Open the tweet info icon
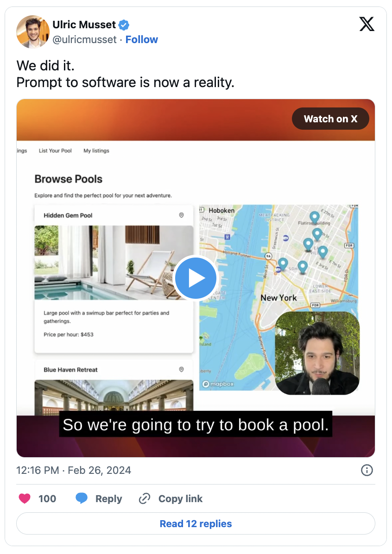Image resolution: width=392 pixels, height=554 pixels. point(367,470)
